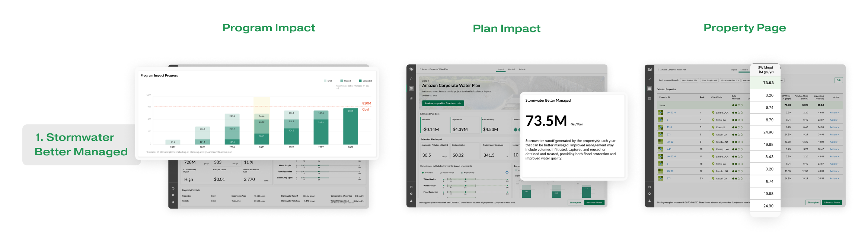Click the search icon in Plan Impact sidebar
Viewport: 868px width, 235px height.
(411, 79)
